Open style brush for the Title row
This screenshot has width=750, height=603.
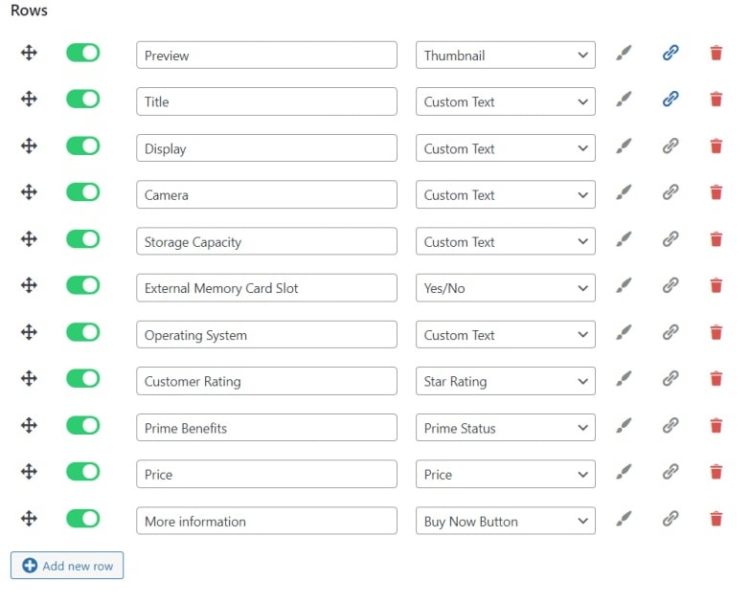624,99
